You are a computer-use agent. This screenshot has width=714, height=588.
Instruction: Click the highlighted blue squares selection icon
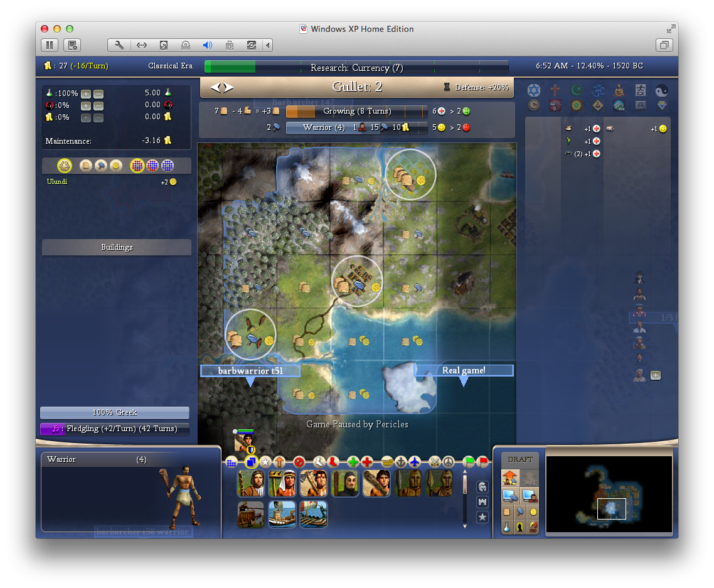(250, 462)
